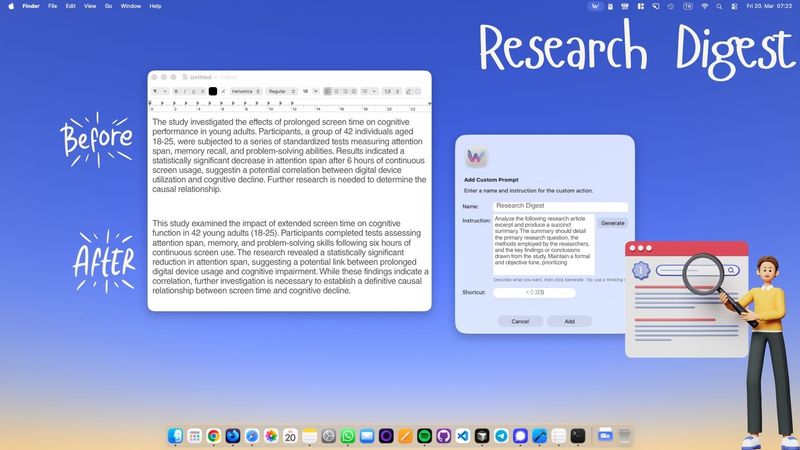Open the Edit menu
Viewport: 800px width, 450px height.
(x=70, y=6)
